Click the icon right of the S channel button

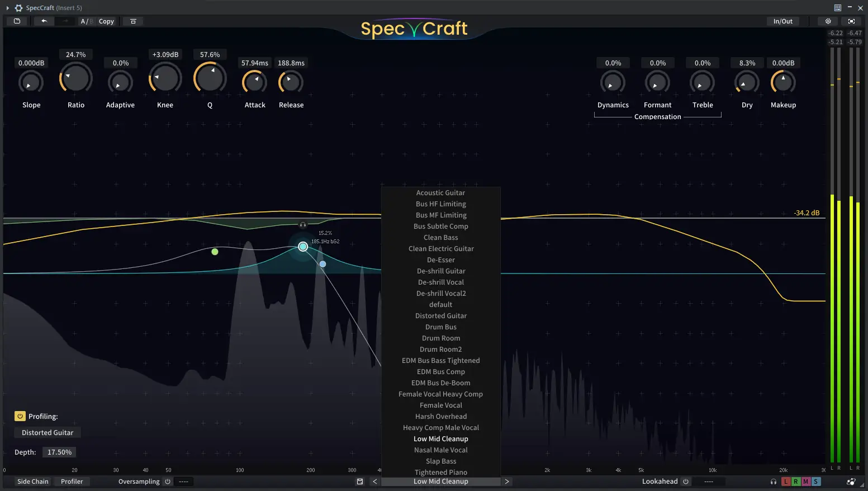(x=851, y=481)
